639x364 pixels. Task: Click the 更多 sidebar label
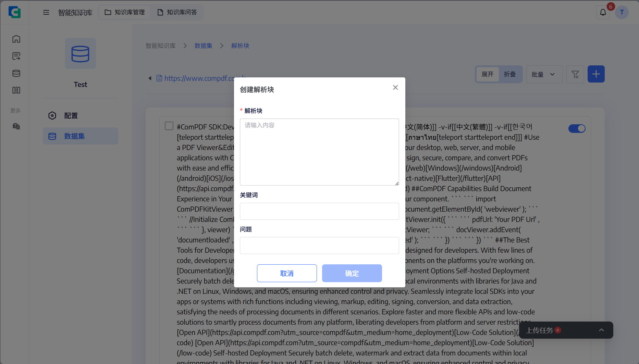point(15,111)
